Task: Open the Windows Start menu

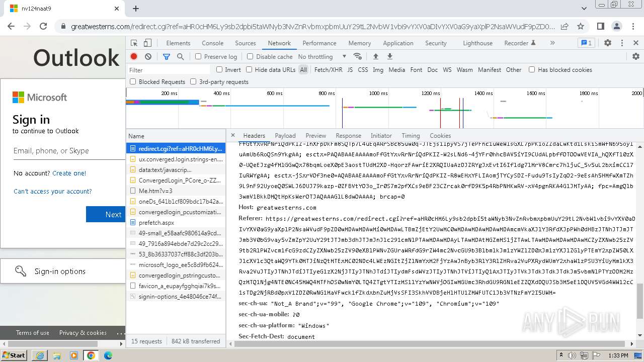Action: click(x=14, y=355)
